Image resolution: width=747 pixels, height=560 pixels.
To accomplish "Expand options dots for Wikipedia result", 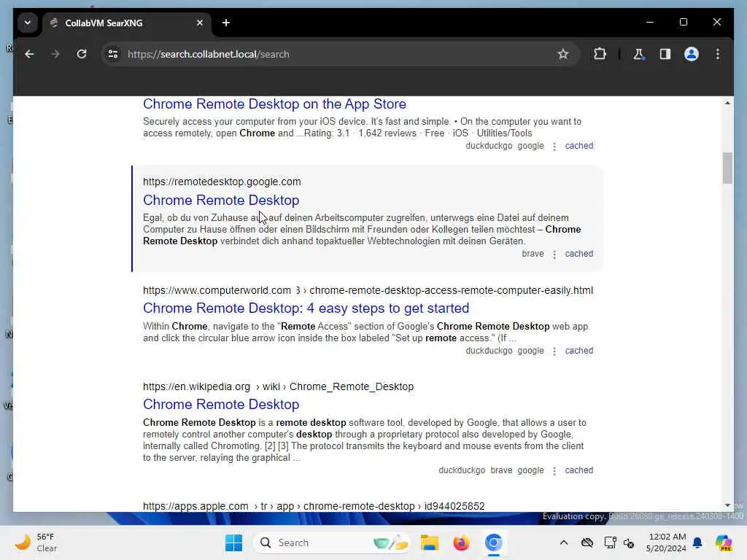I will [x=554, y=470].
